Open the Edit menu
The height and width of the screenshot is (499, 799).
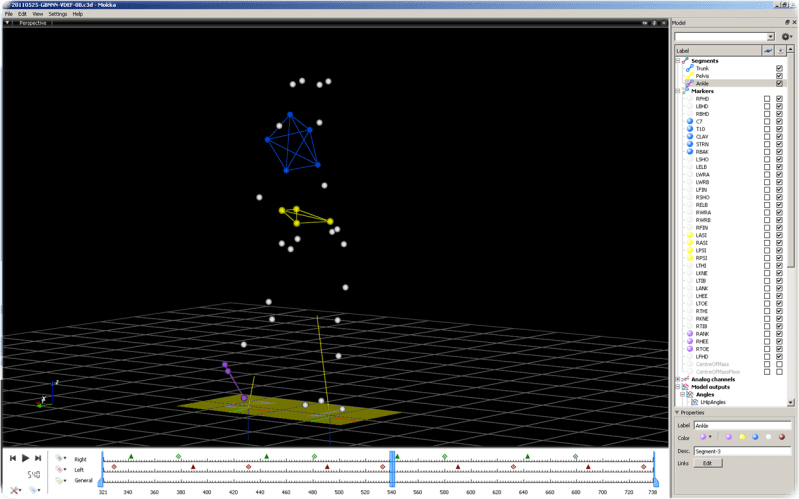[22, 14]
